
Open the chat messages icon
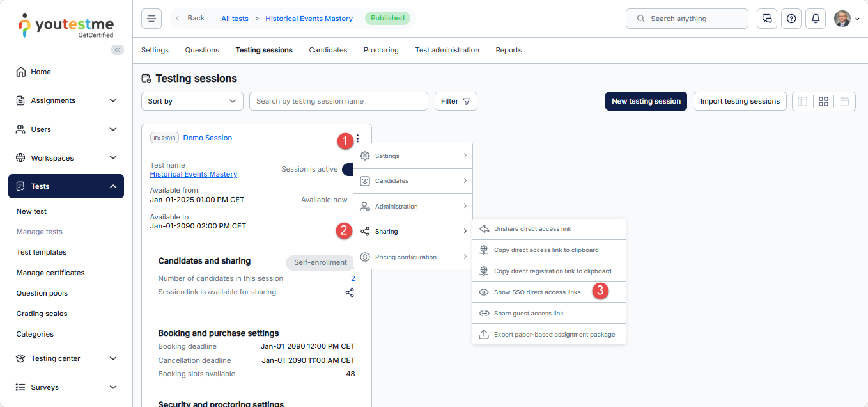(x=766, y=19)
